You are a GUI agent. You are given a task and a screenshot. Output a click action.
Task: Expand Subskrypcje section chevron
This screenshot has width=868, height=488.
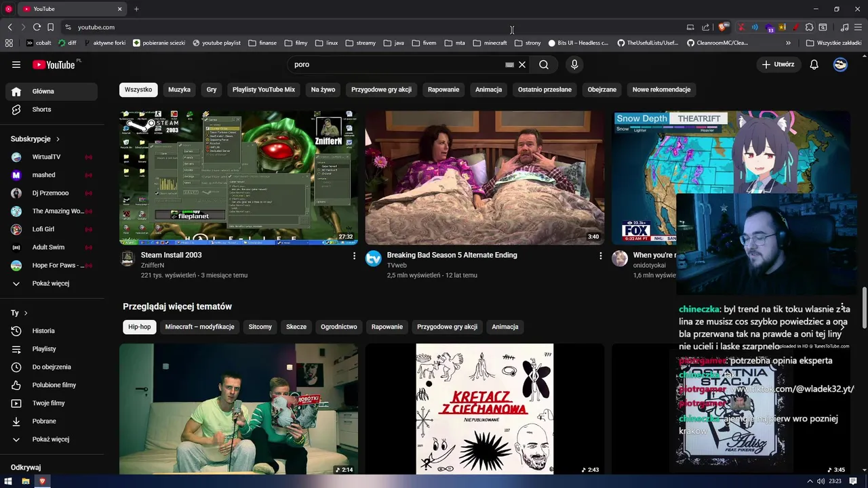[x=58, y=139]
